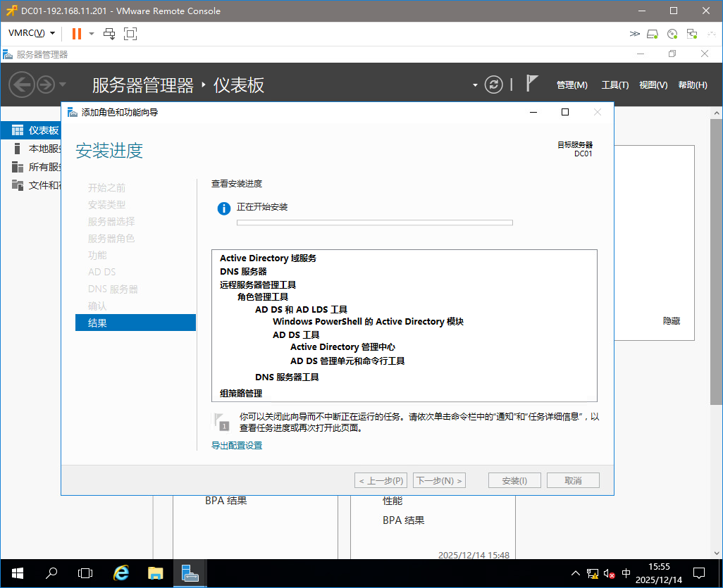Viewport: 723px width, 588px height.
Task: Click the 取消 button
Action: coord(573,480)
